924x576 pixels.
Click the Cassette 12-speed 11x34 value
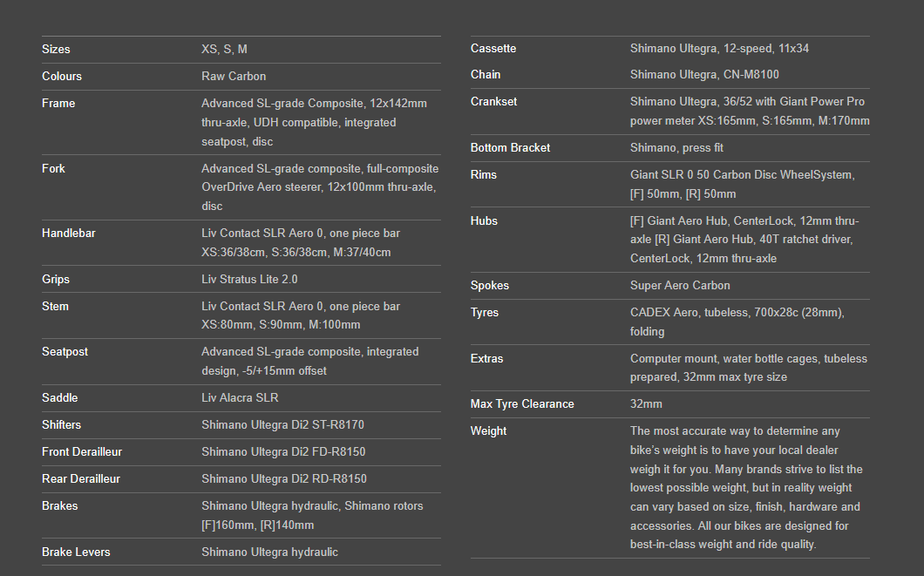[x=719, y=48]
